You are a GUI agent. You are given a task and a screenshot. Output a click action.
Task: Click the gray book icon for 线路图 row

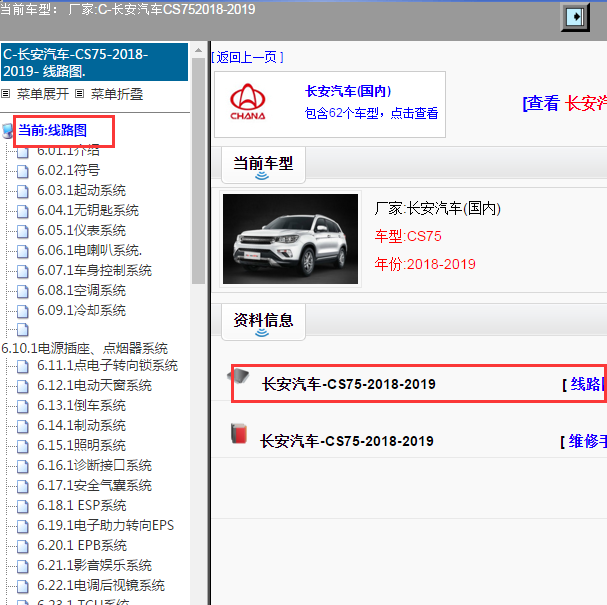pos(238,375)
